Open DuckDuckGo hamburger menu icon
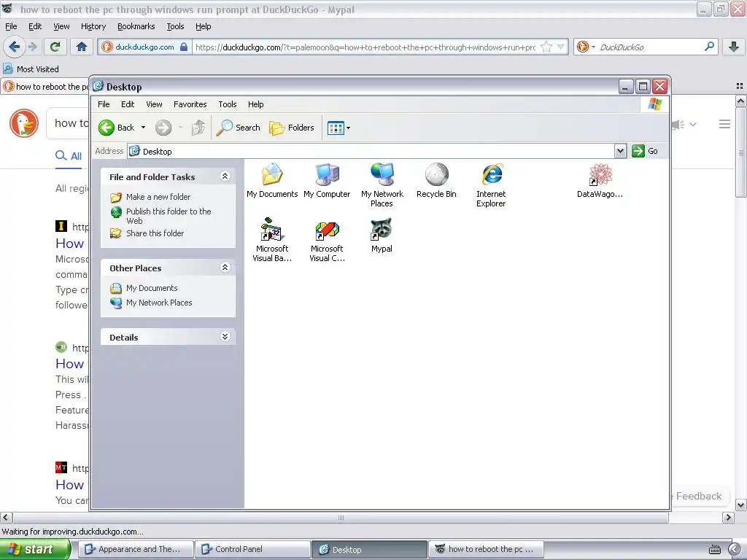The height and width of the screenshot is (560, 747). coord(724,124)
